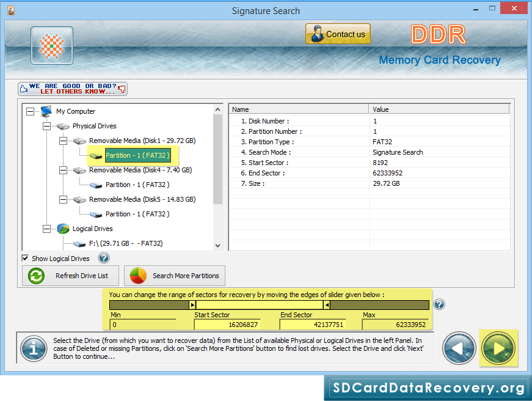Click the Disk Number row
This screenshot has width=532, height=401.
tap(370, 121)
